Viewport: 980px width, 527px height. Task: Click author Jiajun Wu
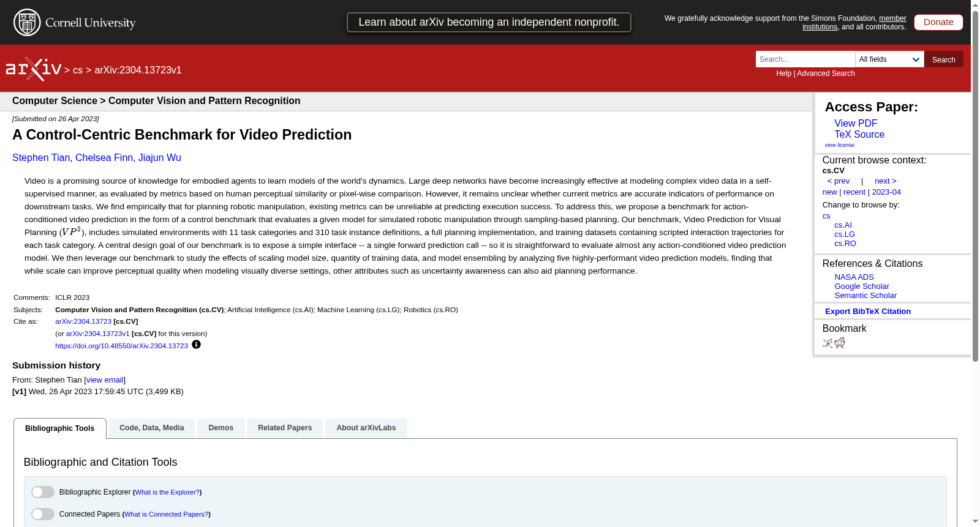click(160, 158)
